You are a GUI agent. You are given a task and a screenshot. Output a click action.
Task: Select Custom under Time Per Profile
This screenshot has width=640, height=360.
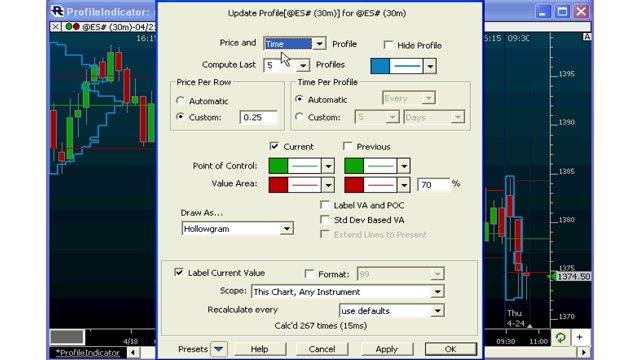tap(299, 117)
